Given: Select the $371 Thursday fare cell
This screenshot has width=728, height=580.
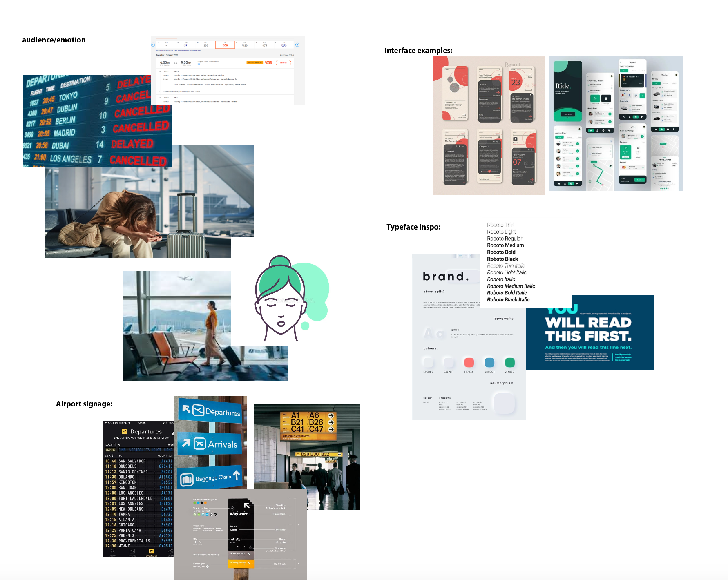Looking at the screenshot, I should pos(186,45).
